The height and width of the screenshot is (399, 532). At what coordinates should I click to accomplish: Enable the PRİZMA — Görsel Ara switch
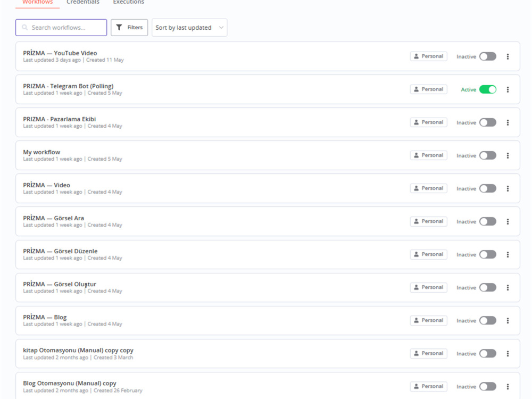pos(487,221)
